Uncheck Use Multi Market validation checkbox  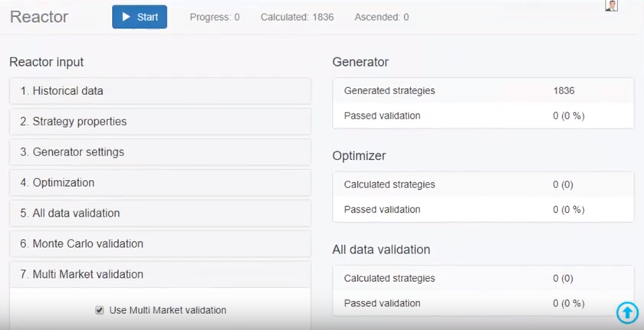[x=100, y=310]
